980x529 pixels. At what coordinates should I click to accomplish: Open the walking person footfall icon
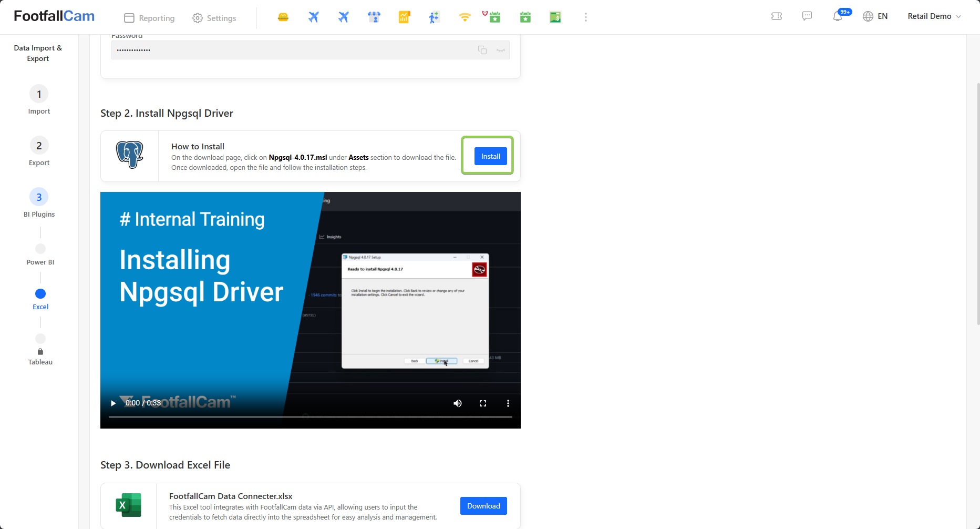[x=434, y=17]
